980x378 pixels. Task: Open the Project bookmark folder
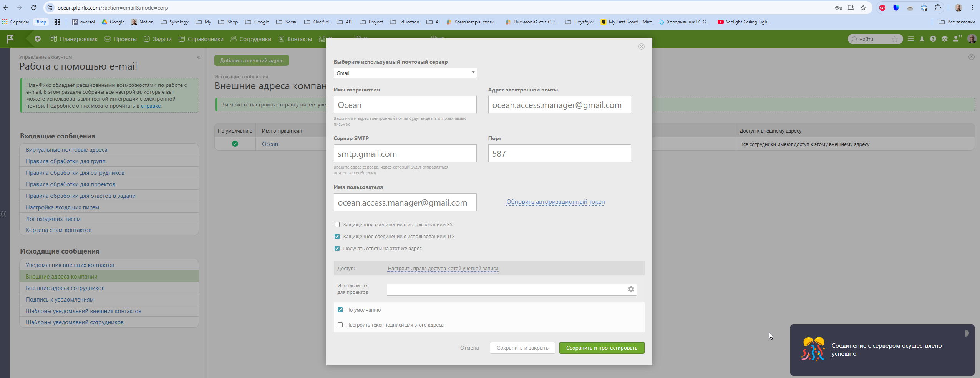(371, 22)
